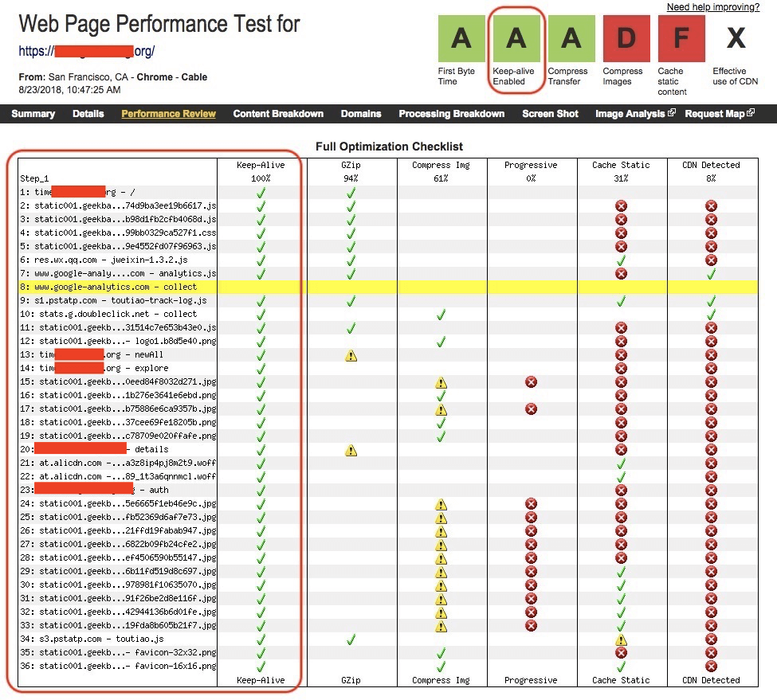Open the Processing Breakdown tab

(x=452, y=114)
